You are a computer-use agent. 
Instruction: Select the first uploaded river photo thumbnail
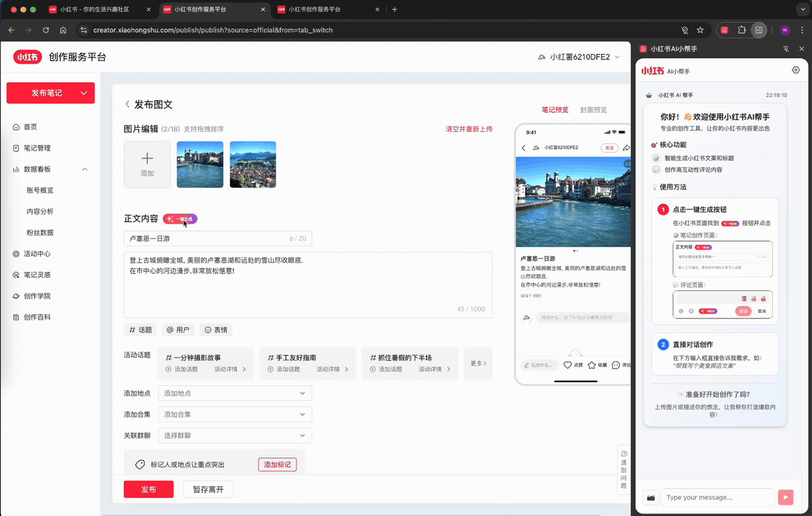point(200,164)
